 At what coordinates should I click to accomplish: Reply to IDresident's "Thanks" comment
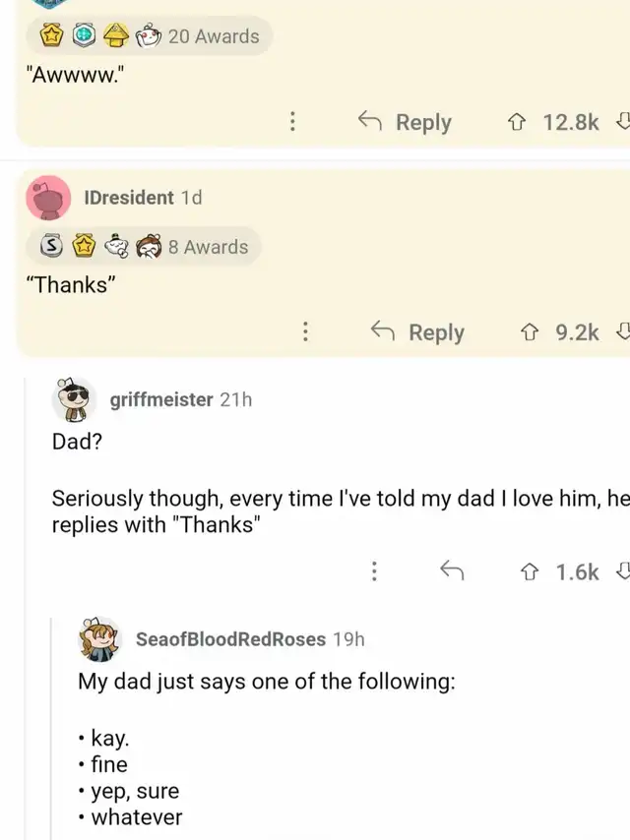418,332
